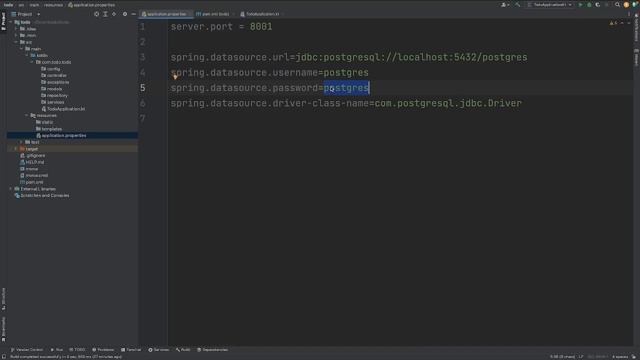Select pom.xml in the project tree
Screen dimensions: 640x360
point(32,182)
